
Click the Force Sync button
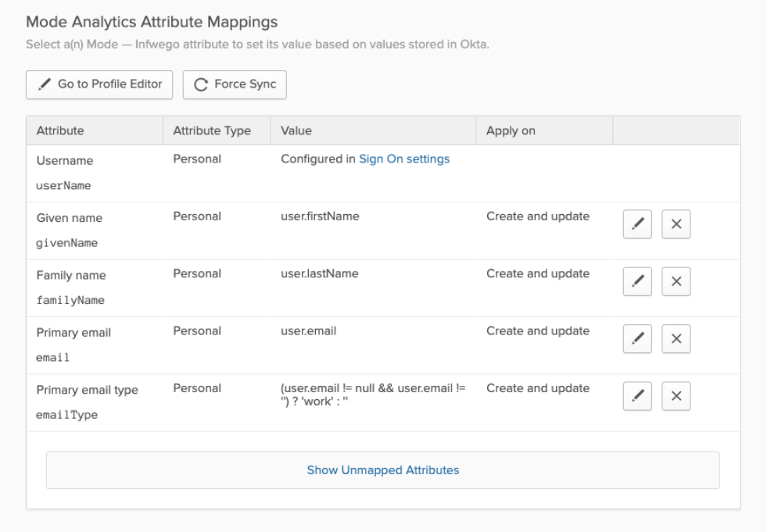click(x=235, y=84)
